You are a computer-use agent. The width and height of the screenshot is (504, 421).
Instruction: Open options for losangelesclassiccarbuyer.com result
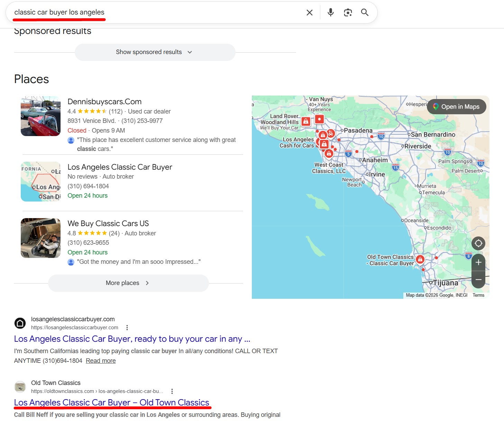(x=127, y=328)
